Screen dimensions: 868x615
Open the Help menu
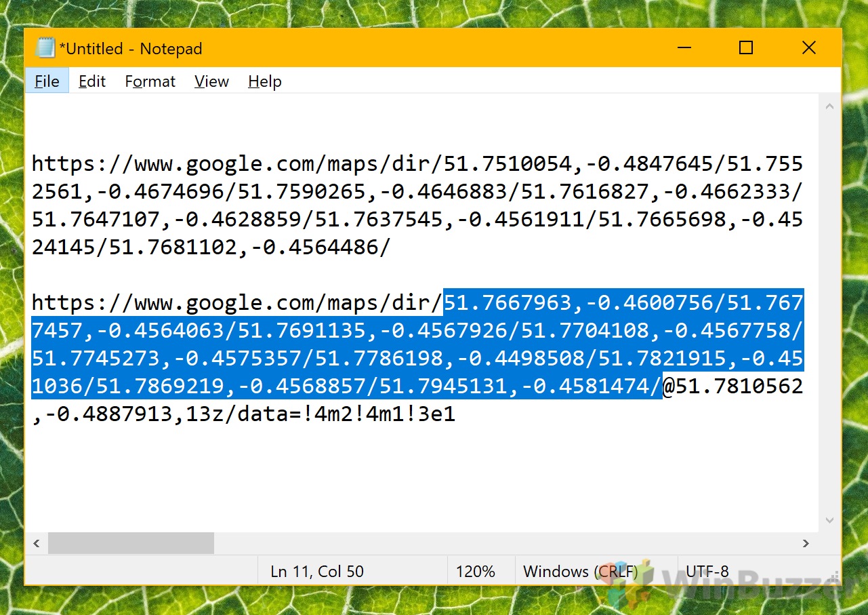(264, 81)
